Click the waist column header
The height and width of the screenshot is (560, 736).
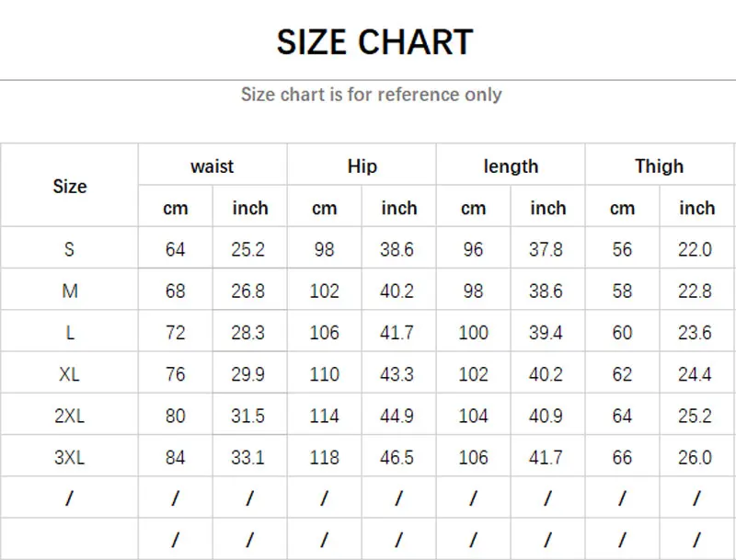(x=212, y=166)
